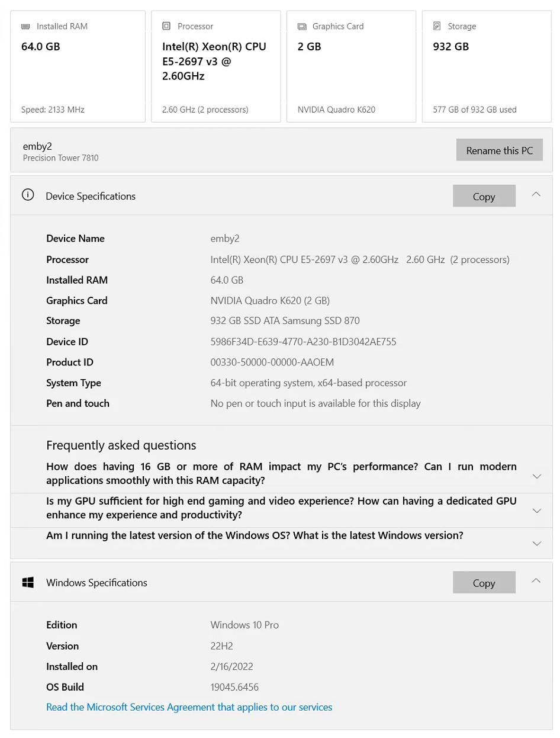The height and width of the screenshot is (738, 560).
Task: Collapse the Device Specifications section
Action: pyautogui.click(x=536, y=194)
